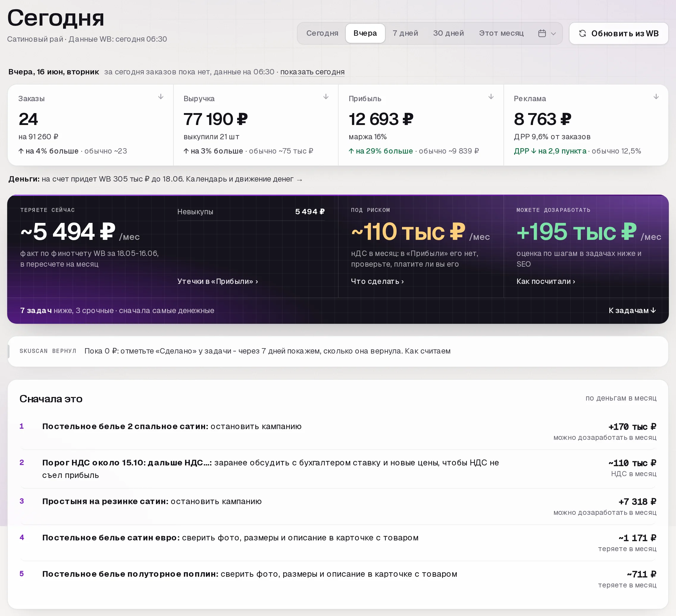676x616 pixels.
Task: Click the ~5 494 ₽ /мес loss figure
Action: (80, 232)
